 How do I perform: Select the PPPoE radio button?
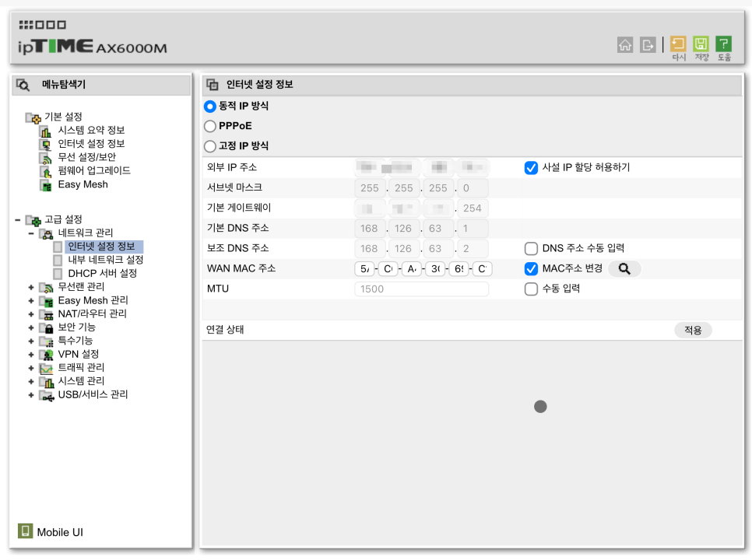tap(209, 126)
